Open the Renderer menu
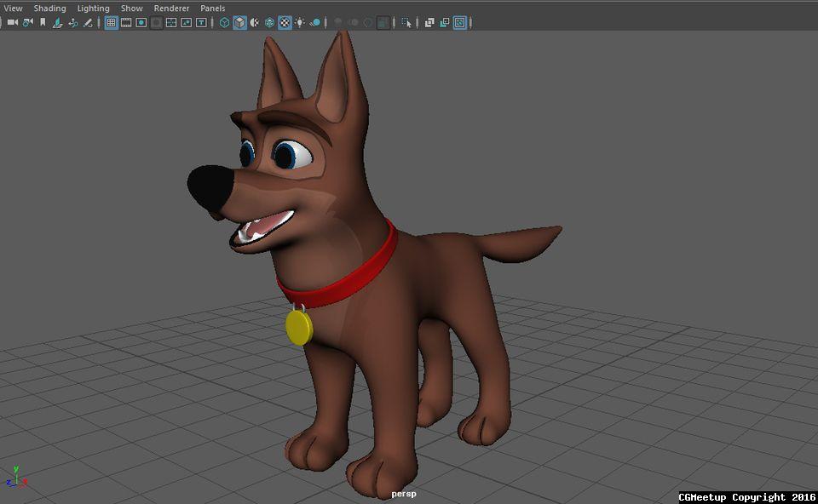The height and width of the screenshot is (504, 818). pyautogui.click(x=171, y=9)
